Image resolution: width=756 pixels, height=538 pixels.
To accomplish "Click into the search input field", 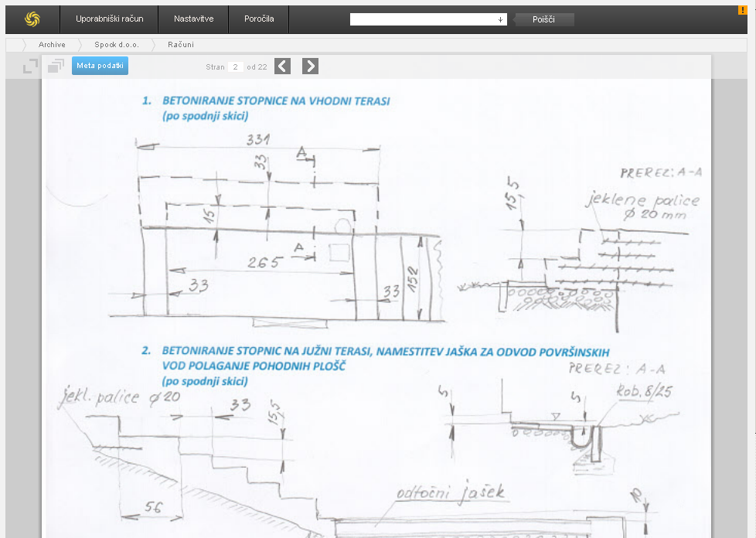I will [422, 19].
